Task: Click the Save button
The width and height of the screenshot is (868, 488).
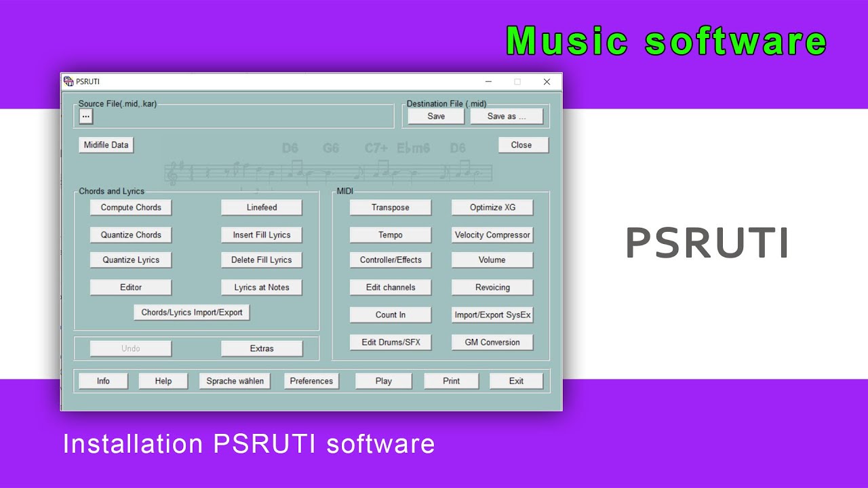Action: tap(436, 117)
